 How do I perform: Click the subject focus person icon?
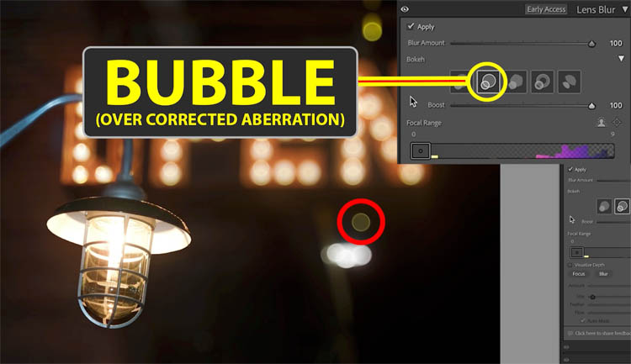pyautogui.click(x=602, y=122)
